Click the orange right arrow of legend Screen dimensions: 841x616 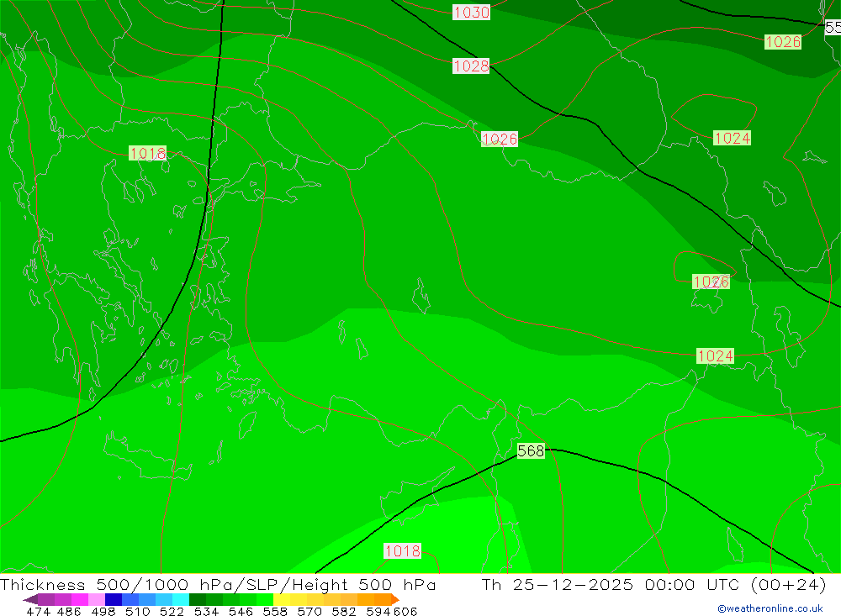tap(395, 599)
